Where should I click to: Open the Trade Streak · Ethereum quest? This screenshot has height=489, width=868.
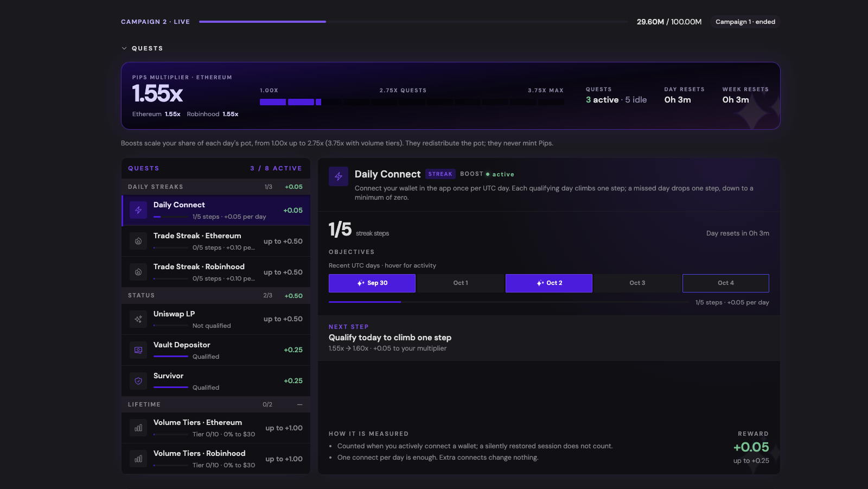(216, 241)
